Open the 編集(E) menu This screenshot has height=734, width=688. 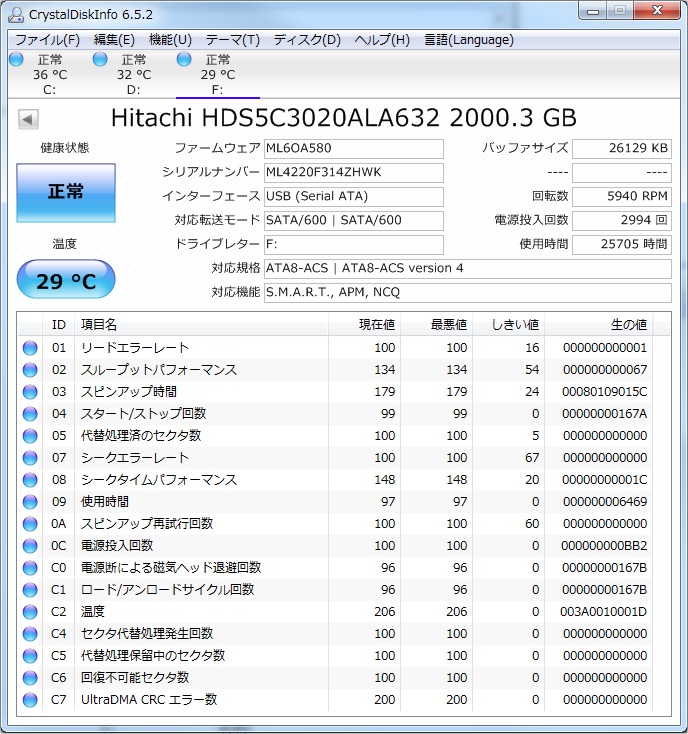[114, 40]
